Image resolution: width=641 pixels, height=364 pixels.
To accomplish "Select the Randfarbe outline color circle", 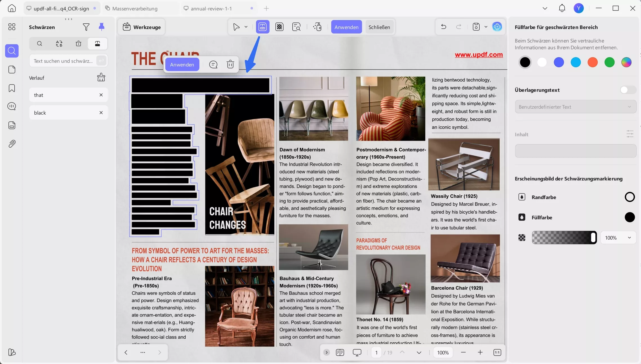I will coord(629,197).
